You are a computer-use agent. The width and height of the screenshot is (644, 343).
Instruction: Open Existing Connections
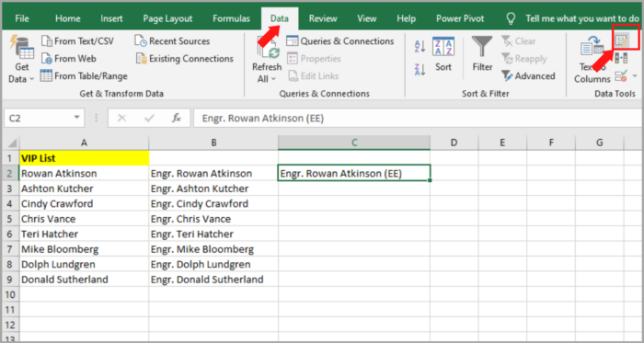(185, 59)
